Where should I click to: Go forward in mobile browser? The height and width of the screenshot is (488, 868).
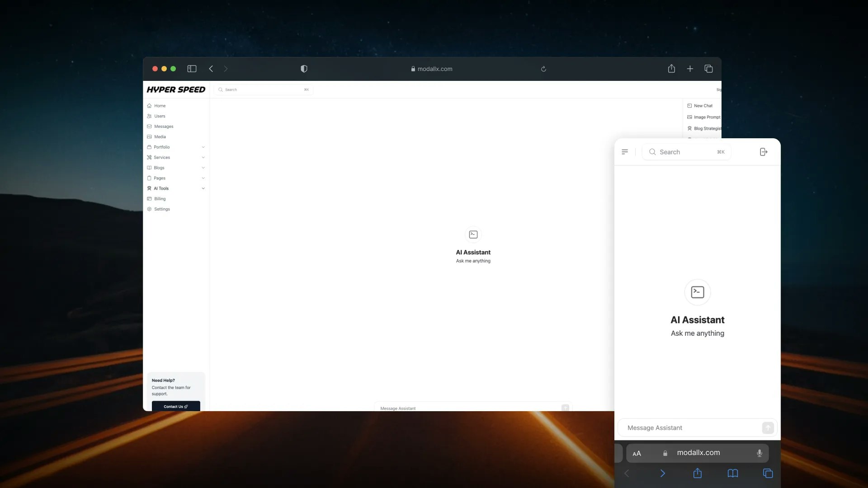click(x=662, y=473)
